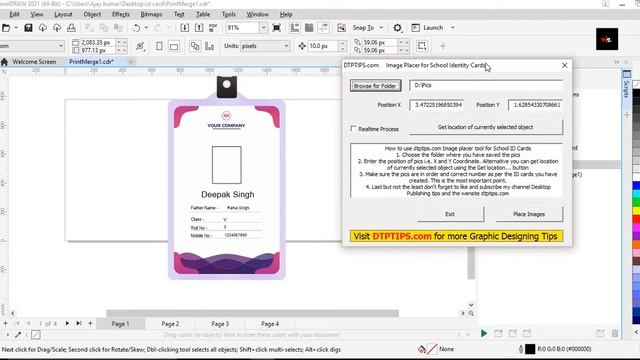The image size is (640, 360).
Task: Switch to the Page 4 tab
Action: [270, 324]
